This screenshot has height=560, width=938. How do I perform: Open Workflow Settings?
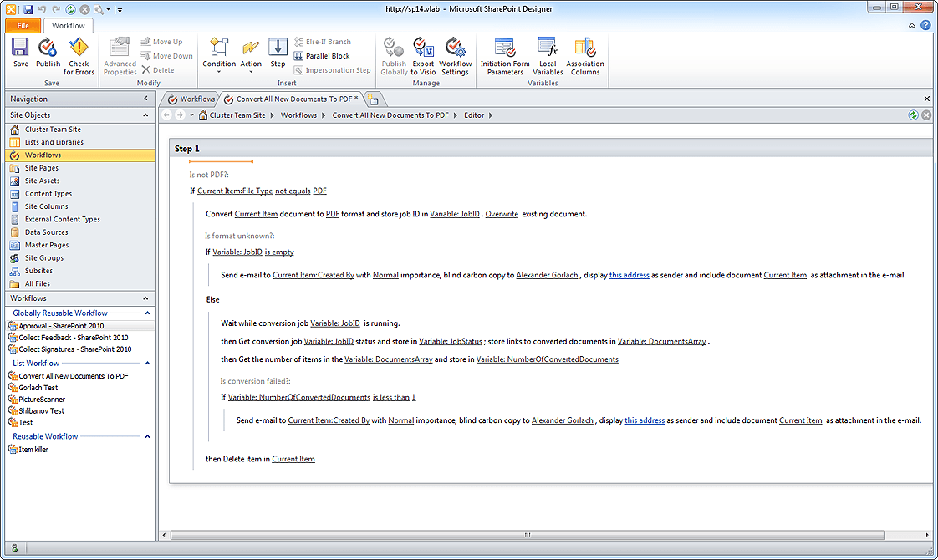pos(456,56)
